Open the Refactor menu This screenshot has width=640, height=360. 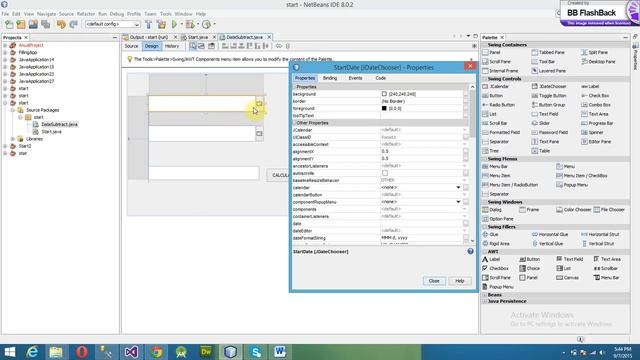coord(86,14)
